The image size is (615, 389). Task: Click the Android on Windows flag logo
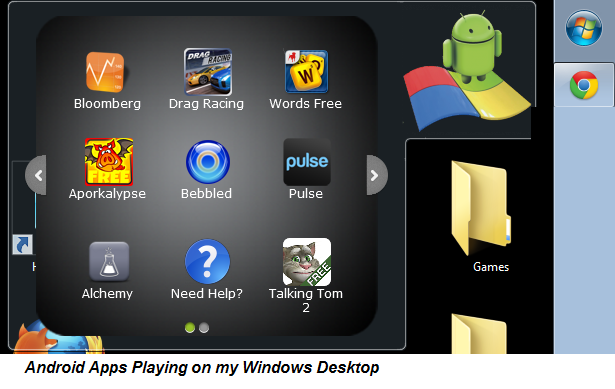(x=467, y=71)
